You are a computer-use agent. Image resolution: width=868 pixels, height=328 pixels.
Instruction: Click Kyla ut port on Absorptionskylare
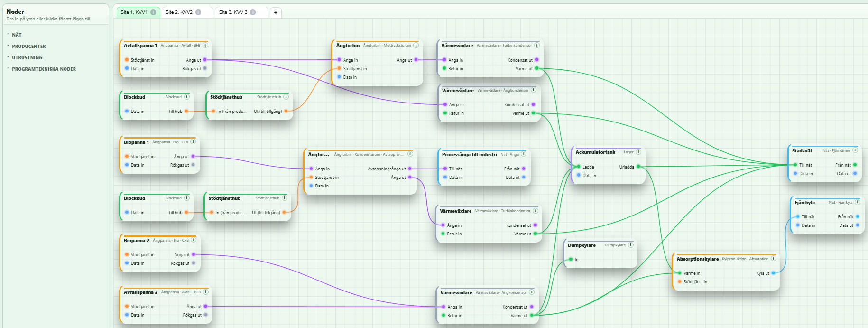coord(773,273)
